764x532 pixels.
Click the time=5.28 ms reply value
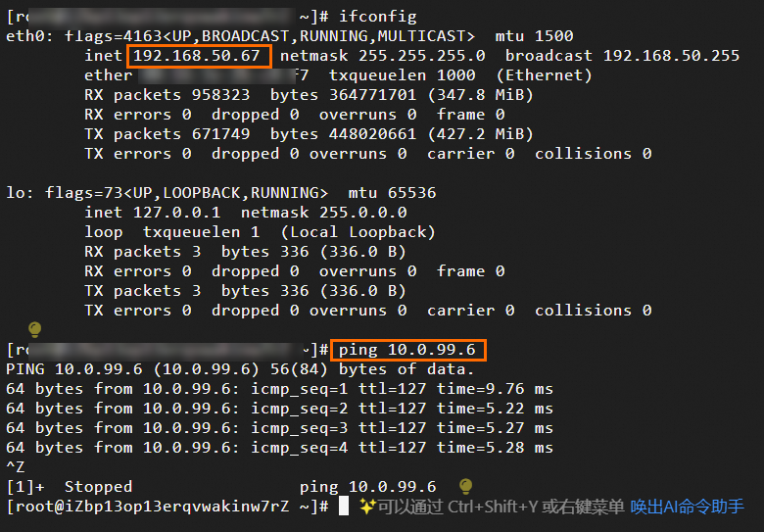click(495, 447)
